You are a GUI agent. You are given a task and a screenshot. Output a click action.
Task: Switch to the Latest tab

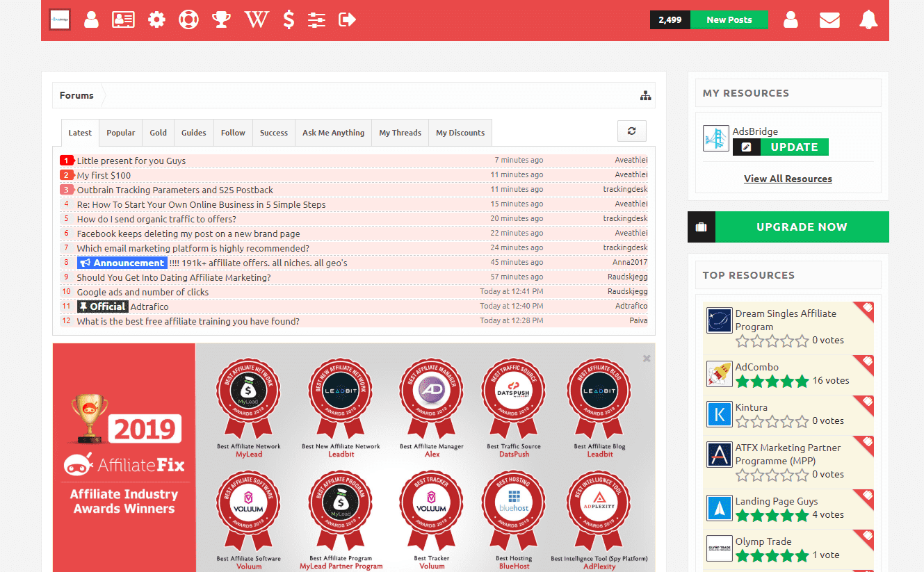click(x=80, y=133)
